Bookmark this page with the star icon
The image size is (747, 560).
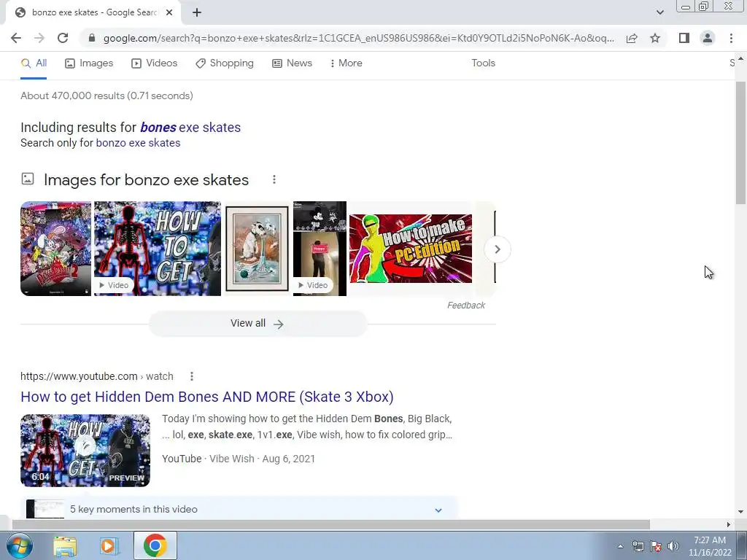pos(655,38)
